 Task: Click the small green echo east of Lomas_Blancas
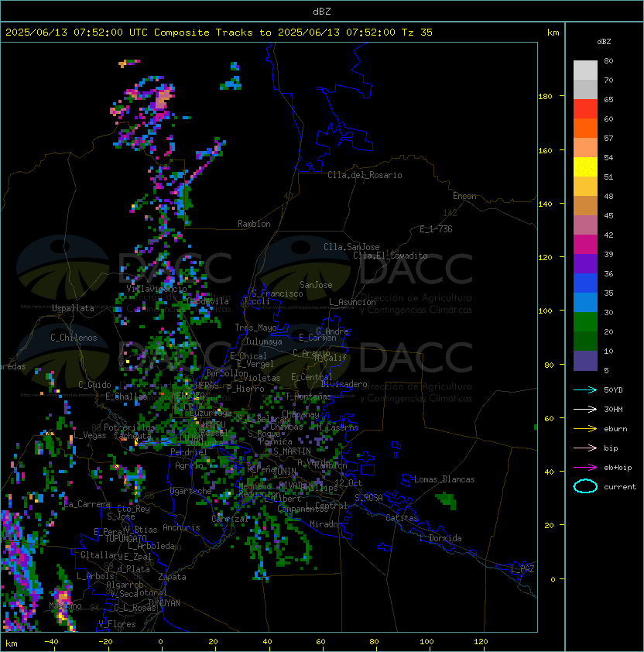coord(446,499)
